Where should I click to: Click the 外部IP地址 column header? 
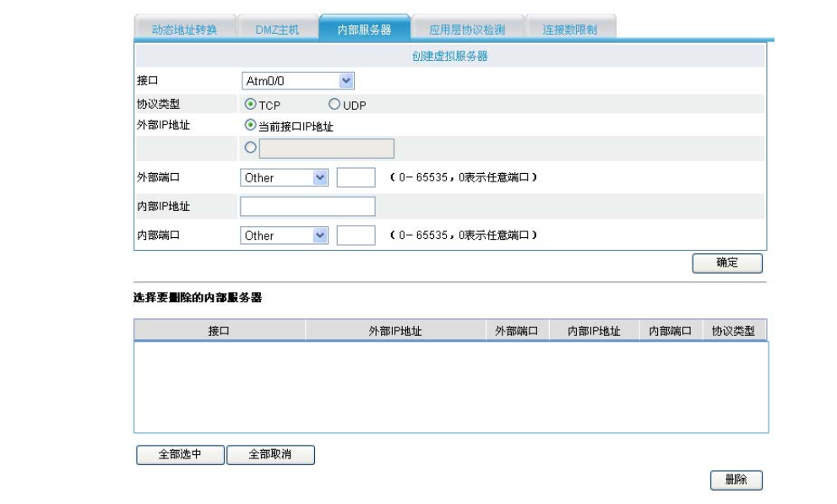point(395,331)
